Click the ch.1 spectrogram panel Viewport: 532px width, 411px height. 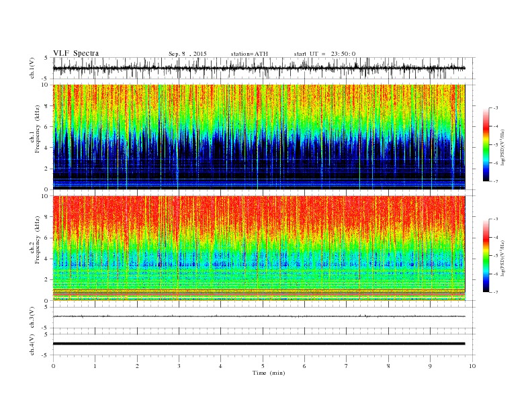tap(259, 137)
